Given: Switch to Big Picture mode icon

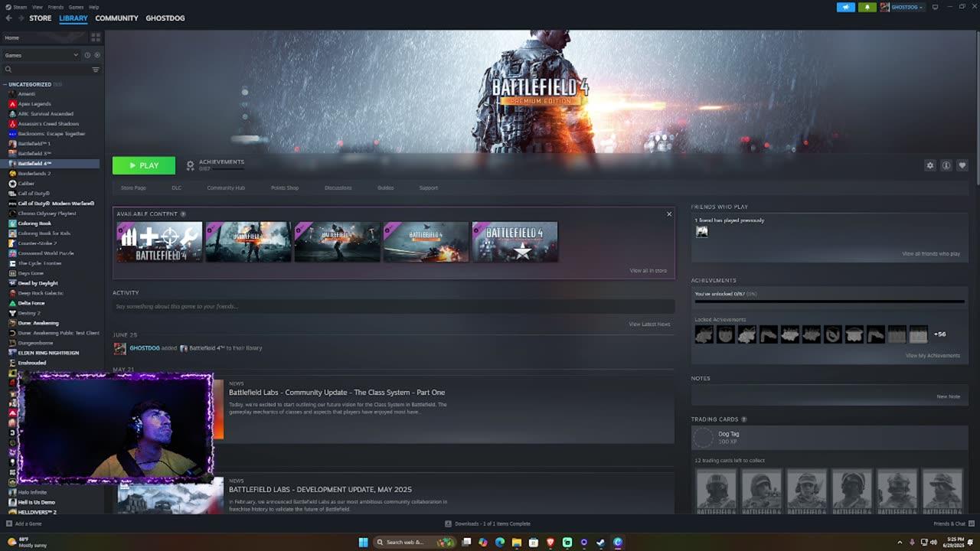Looking at the screenshot, I should [935, 7].
